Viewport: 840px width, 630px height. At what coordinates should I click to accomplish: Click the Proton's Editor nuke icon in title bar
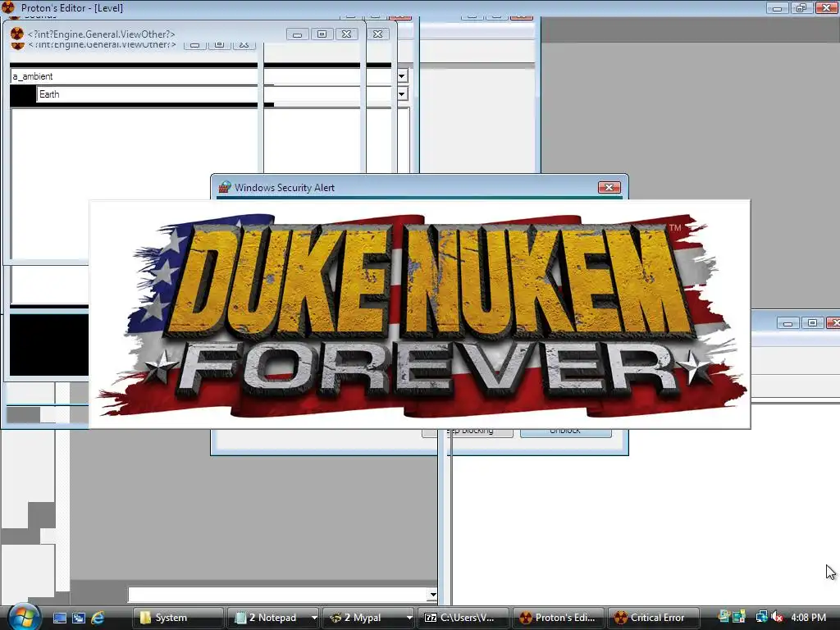(x=8, y=7)
